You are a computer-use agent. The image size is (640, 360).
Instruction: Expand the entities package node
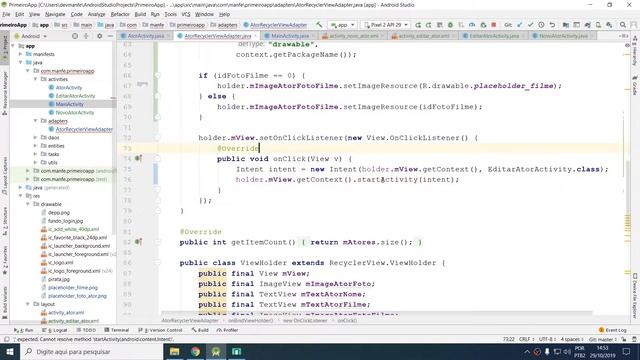pos(36,146)
